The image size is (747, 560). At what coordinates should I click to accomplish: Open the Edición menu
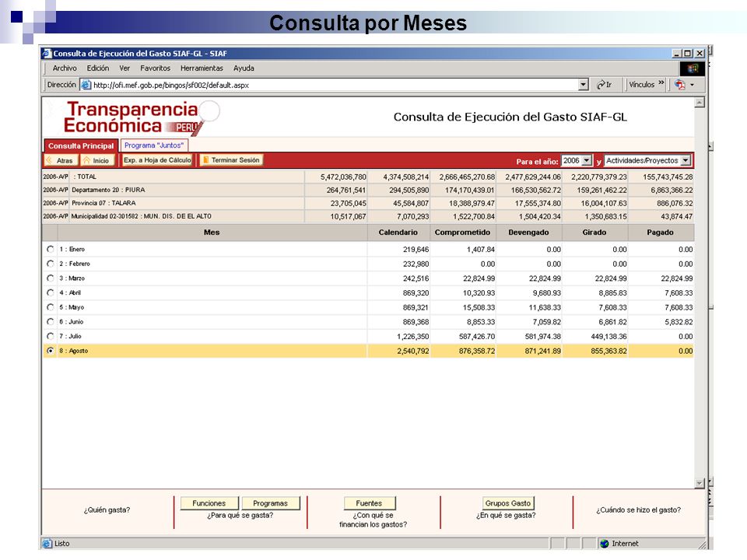(98, 68)
